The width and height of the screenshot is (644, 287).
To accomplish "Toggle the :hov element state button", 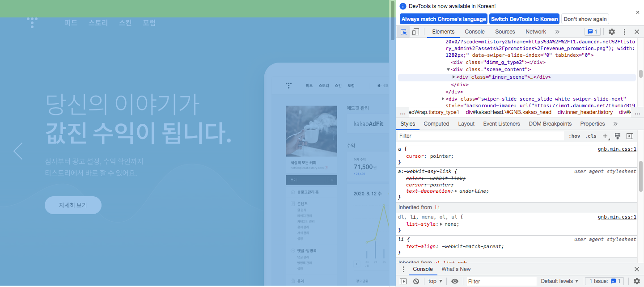I will [574, 136].
